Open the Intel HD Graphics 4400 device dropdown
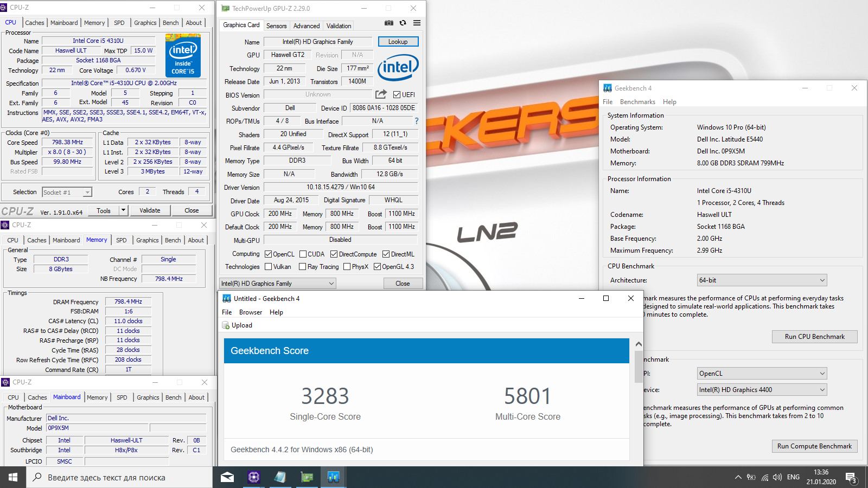 [762, 390]
